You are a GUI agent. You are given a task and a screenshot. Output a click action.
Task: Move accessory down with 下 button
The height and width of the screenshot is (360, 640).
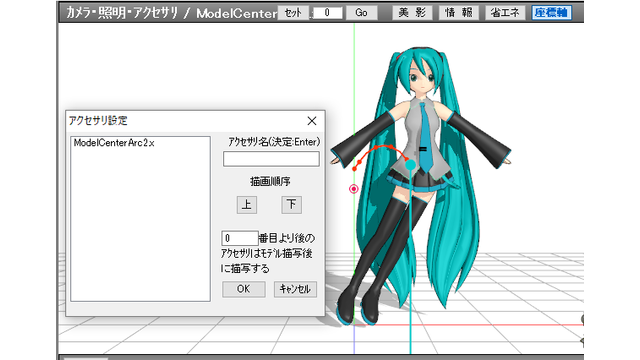pyautogui.click(x=291, y=204)
